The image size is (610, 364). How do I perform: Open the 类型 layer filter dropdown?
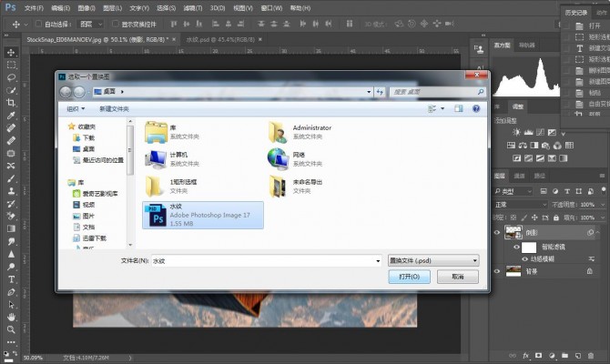513,191
